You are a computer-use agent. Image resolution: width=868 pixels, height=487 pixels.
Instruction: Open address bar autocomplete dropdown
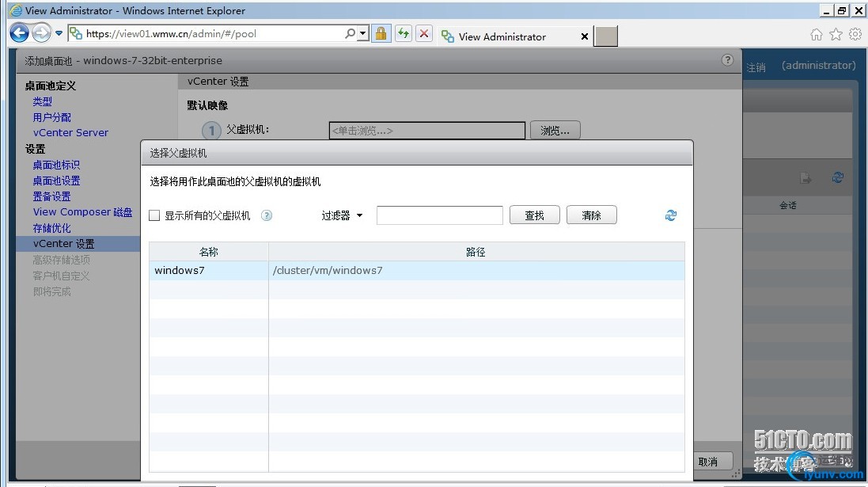[362, 34]
